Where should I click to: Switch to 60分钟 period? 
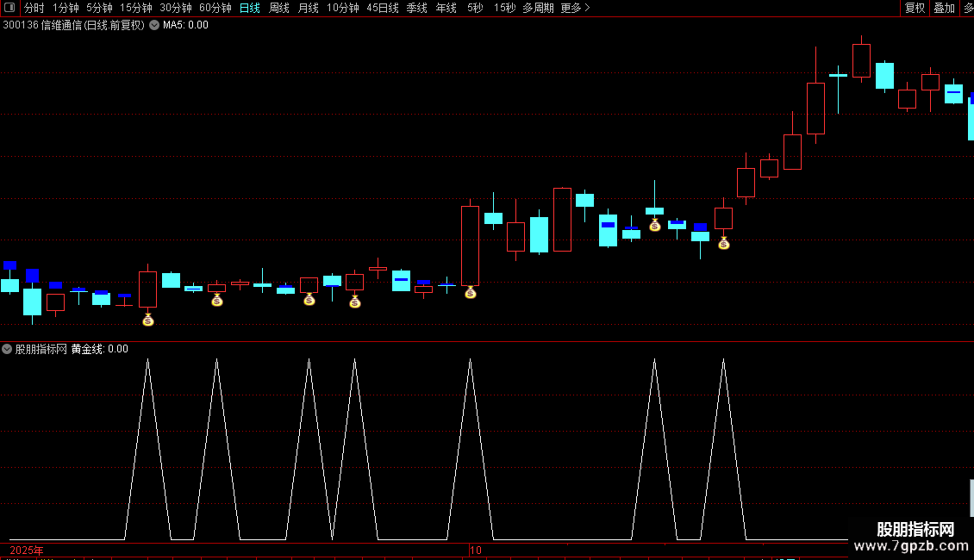point(215,8)
